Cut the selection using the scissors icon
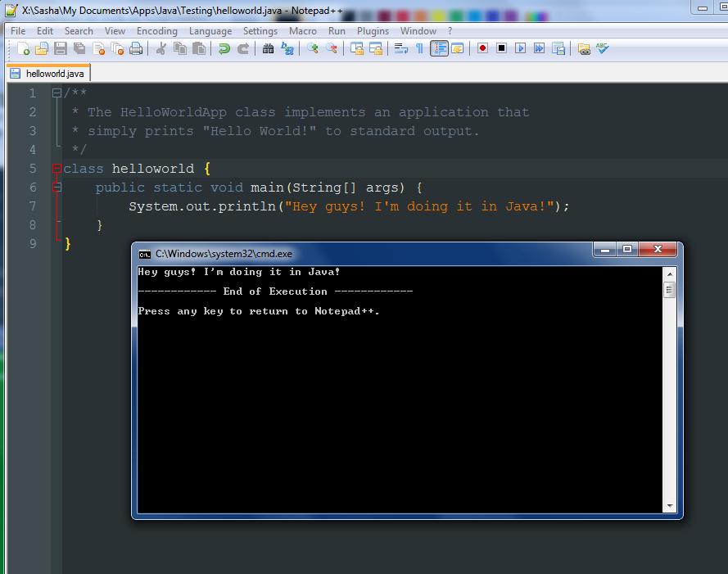This screenshot has height=574, width=728. [x=161, y=48]
